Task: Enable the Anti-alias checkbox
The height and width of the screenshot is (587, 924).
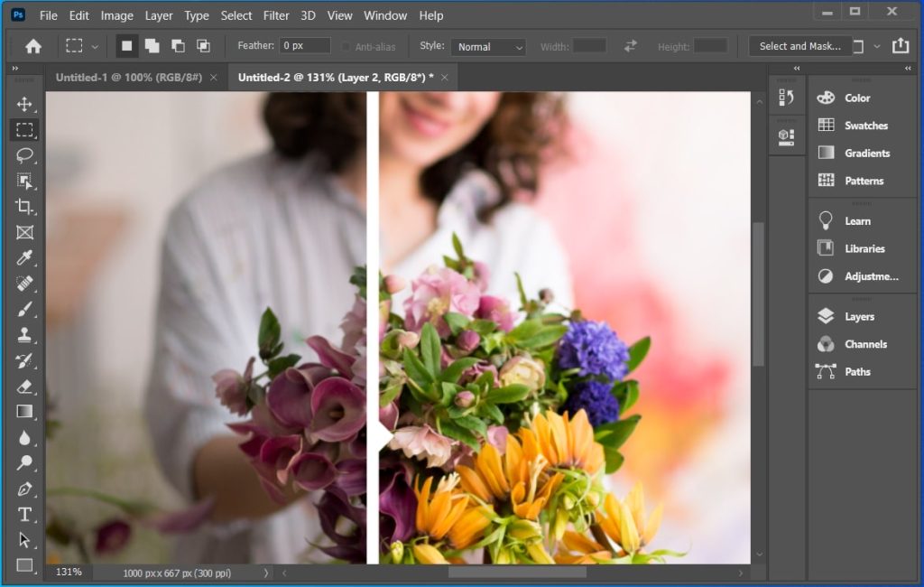Action: click(346, 46)
